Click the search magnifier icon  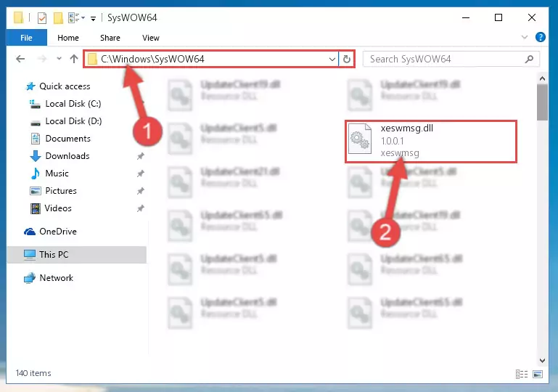coord(529,59)
